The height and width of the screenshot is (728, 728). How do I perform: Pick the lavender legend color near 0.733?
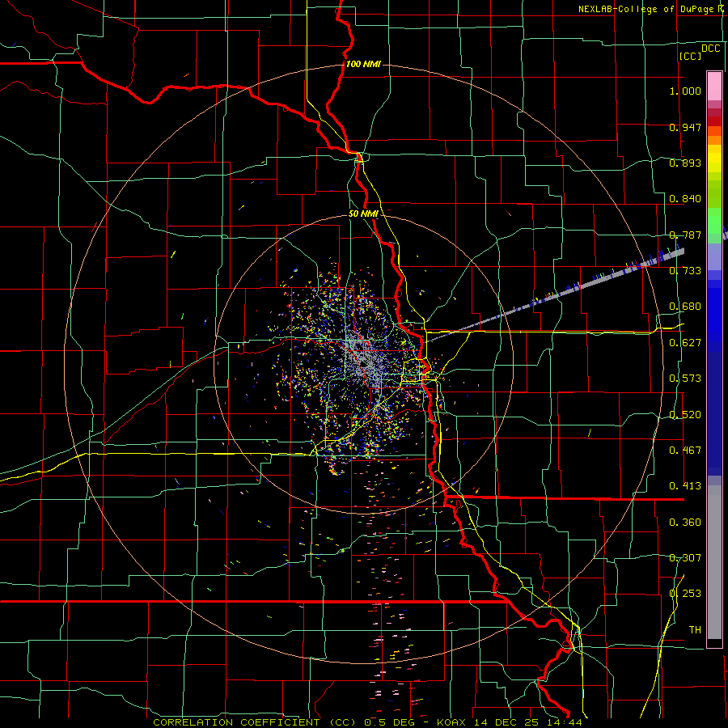click(x=714, y=256)
